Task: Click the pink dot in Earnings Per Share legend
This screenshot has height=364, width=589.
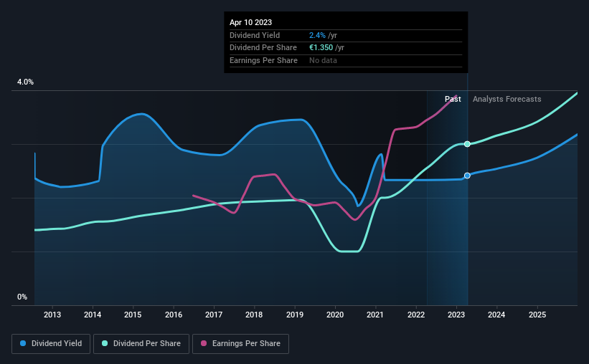Action: 204,343
